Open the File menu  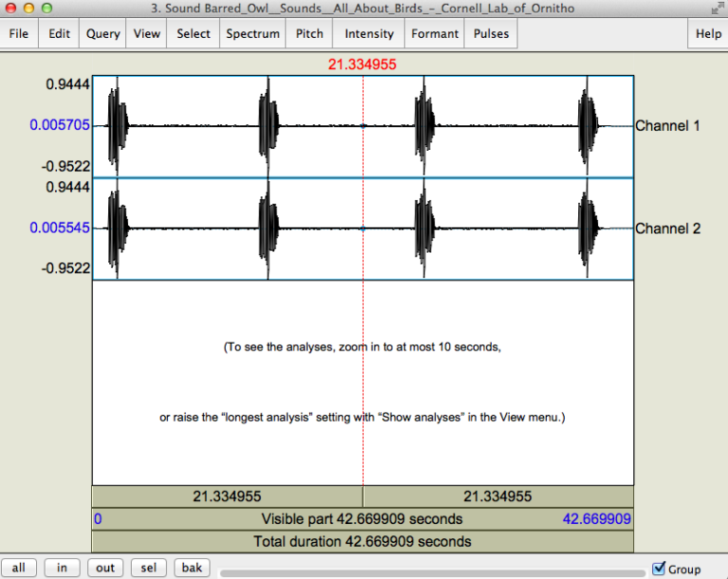pyautogui.click(x=20, y=34)
